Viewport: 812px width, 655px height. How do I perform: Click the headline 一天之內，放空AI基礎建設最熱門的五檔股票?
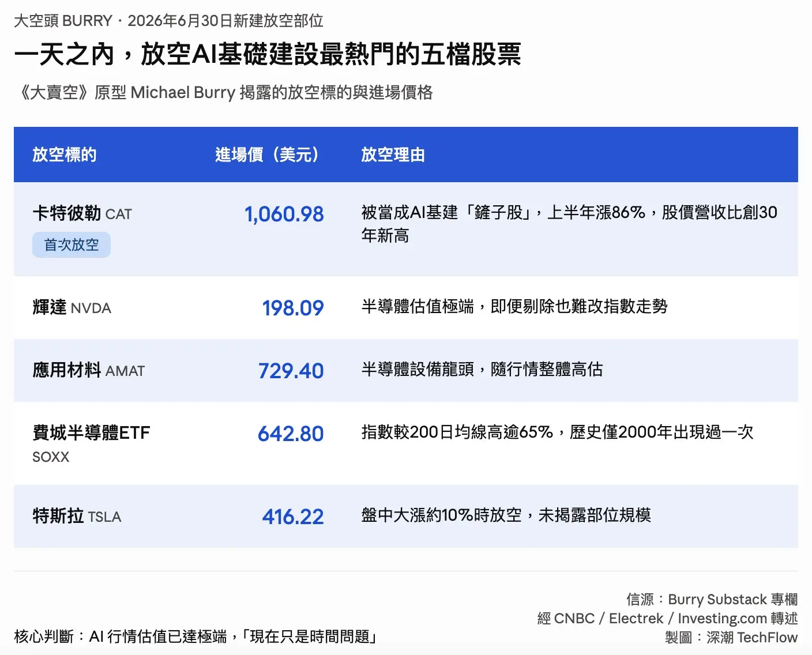pos(268,54)
